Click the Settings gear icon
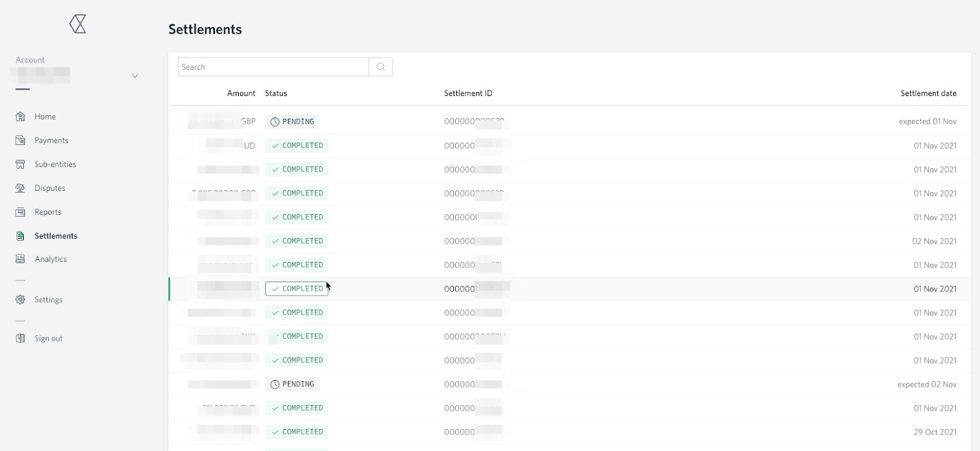Image resolution: width=980 pixels, height=451 pixels. tap(20, 299)
